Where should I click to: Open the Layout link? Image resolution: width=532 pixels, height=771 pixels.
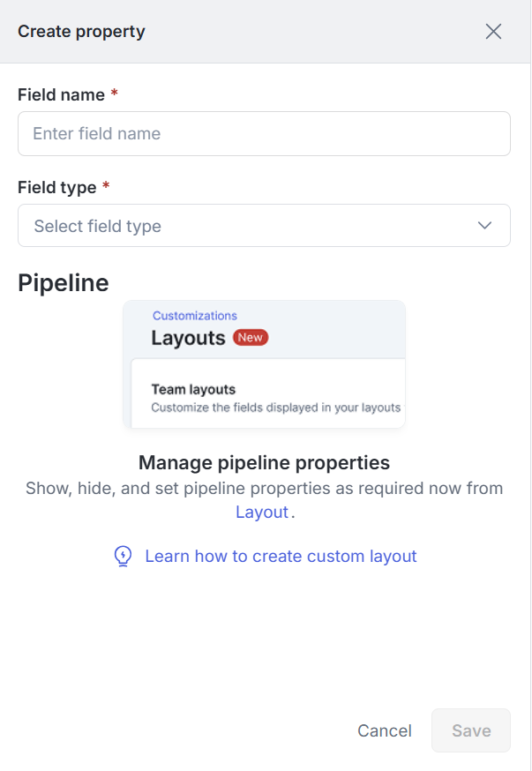pos(262,513)
